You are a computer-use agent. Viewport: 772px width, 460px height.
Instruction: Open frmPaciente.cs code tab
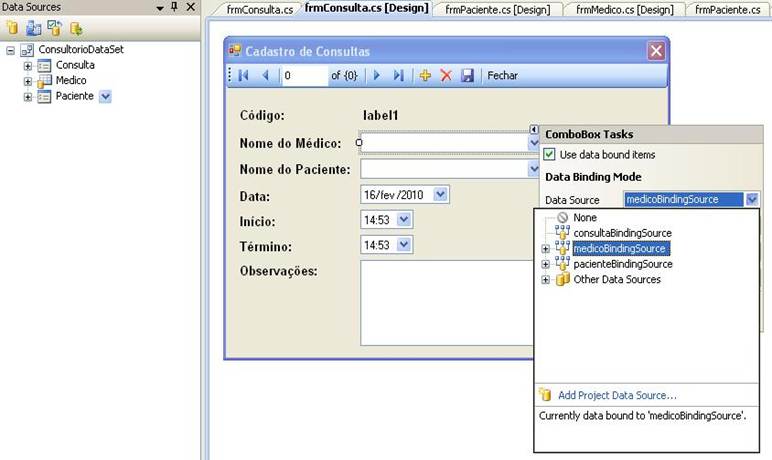728,9
